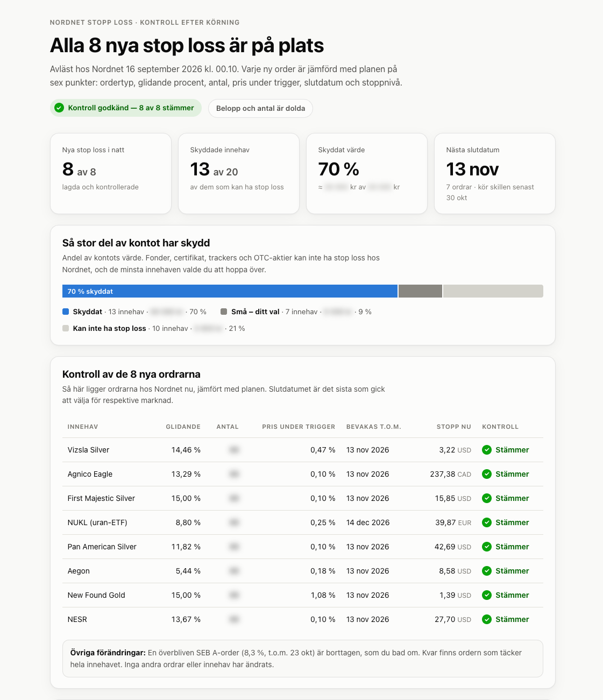The width and height of the screenshot is (603, 700).
Task: Click the Kontroll godkänd 8 av 8 stämmer badge
Action: click(x=126, y=108)
